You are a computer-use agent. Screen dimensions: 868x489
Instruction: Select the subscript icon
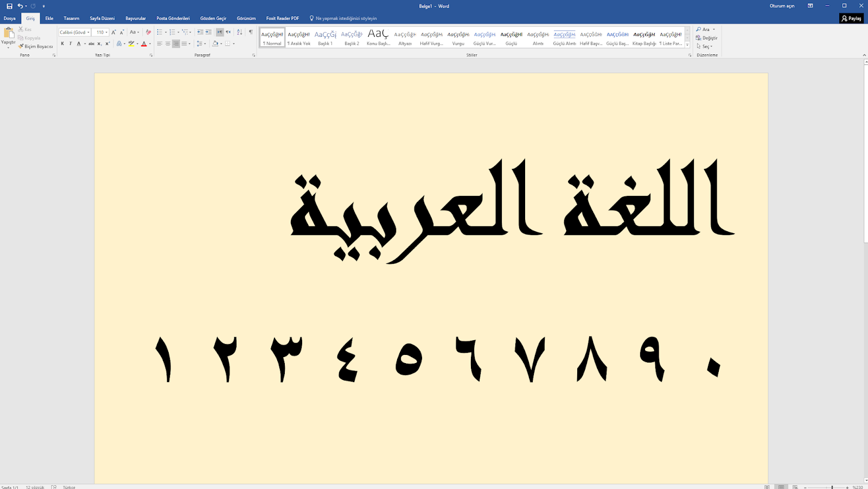99,43
